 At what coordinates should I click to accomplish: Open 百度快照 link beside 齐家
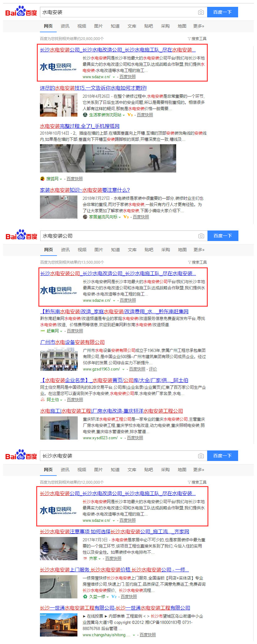coord(113,558)
